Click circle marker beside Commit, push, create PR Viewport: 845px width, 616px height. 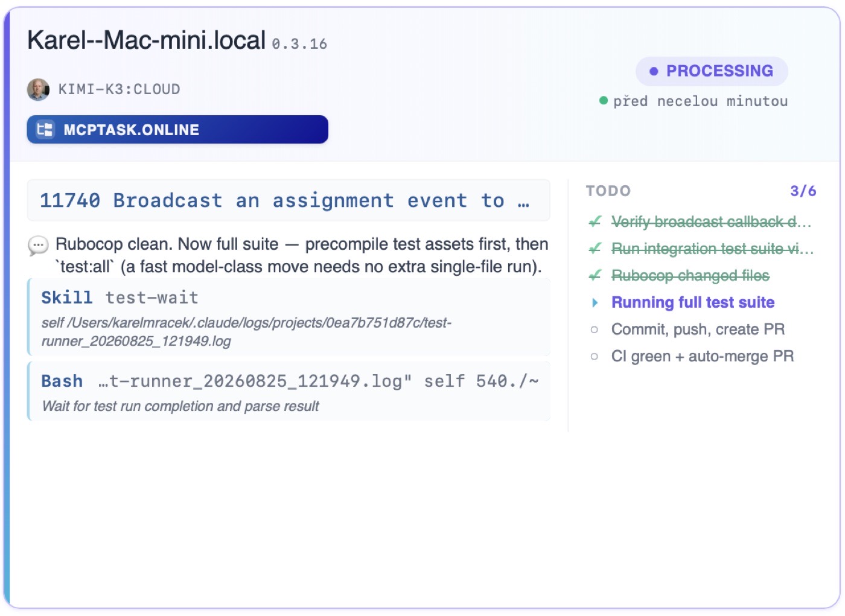pyautogui.click(x=595, y=329)
